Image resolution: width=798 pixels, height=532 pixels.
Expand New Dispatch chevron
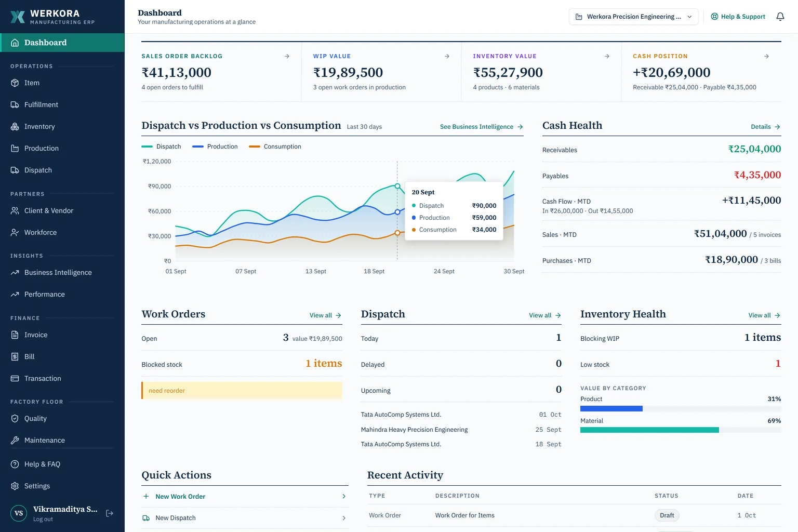[x=344, y=518]
